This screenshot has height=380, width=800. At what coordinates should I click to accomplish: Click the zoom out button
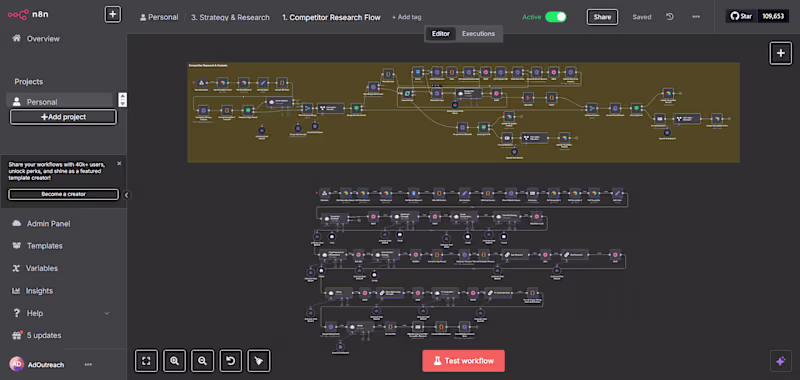coord(203,361)
